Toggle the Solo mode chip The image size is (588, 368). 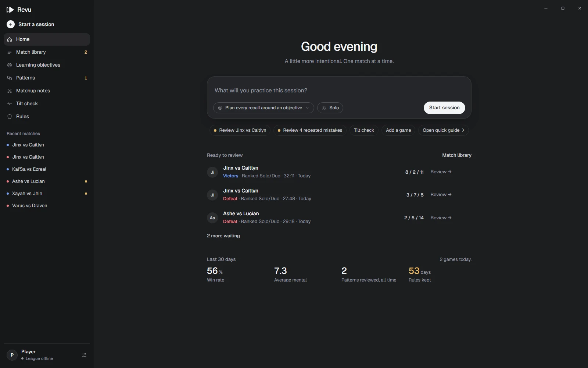[330, 108]
